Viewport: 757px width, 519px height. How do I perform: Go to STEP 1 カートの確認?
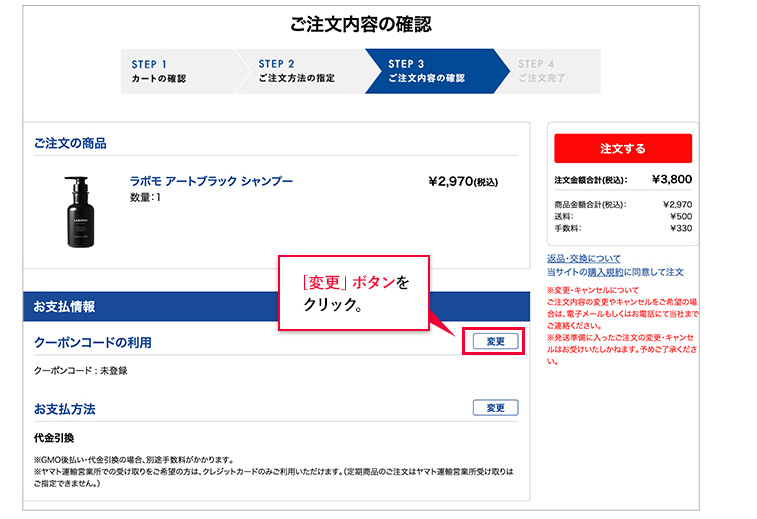[178, 71]
